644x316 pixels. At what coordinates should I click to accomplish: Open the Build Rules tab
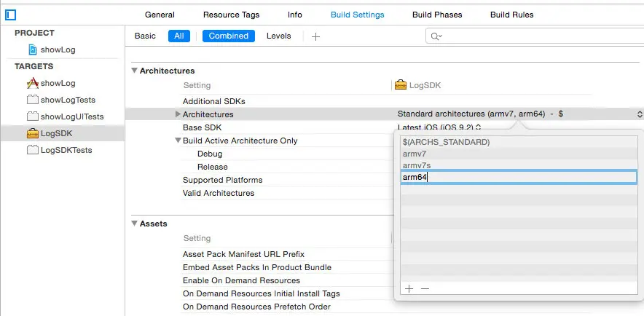[x=511, y=15]
